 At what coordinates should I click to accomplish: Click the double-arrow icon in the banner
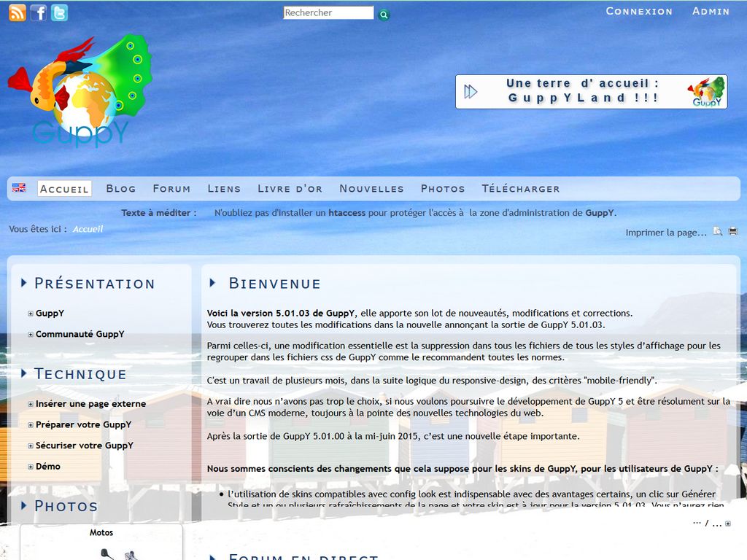(x=471, y=92)
